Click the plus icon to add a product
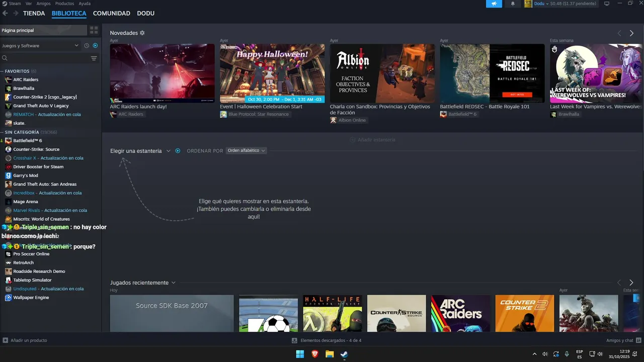 [x=5, y=340]
